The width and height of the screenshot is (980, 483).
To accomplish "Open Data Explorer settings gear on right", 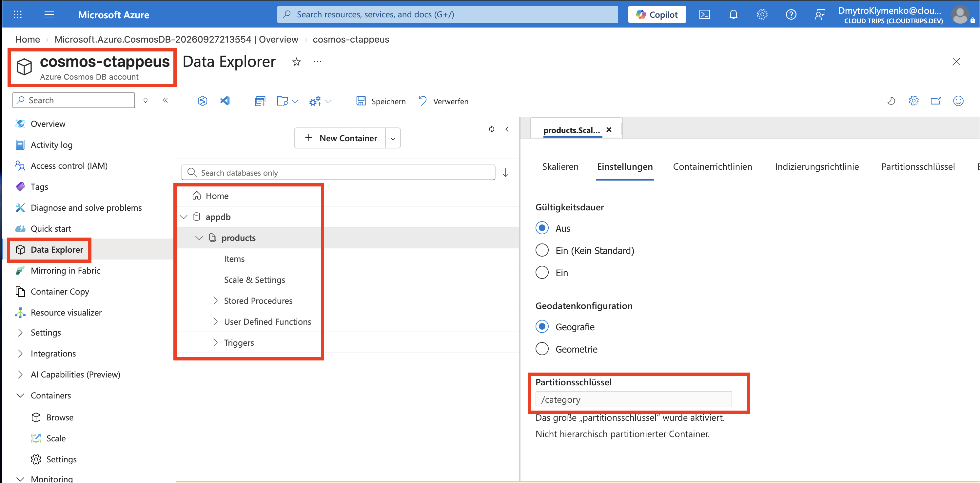I will point(913,101).
